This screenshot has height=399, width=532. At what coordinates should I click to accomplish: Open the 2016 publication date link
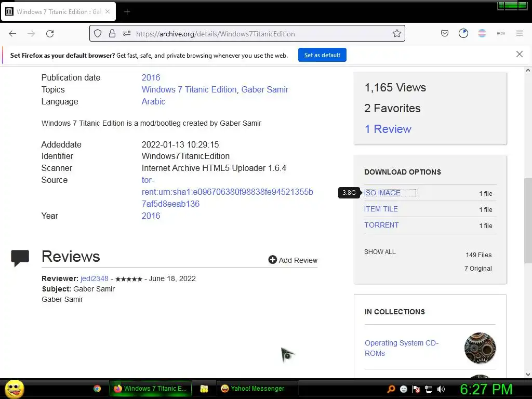coord(151,78)
